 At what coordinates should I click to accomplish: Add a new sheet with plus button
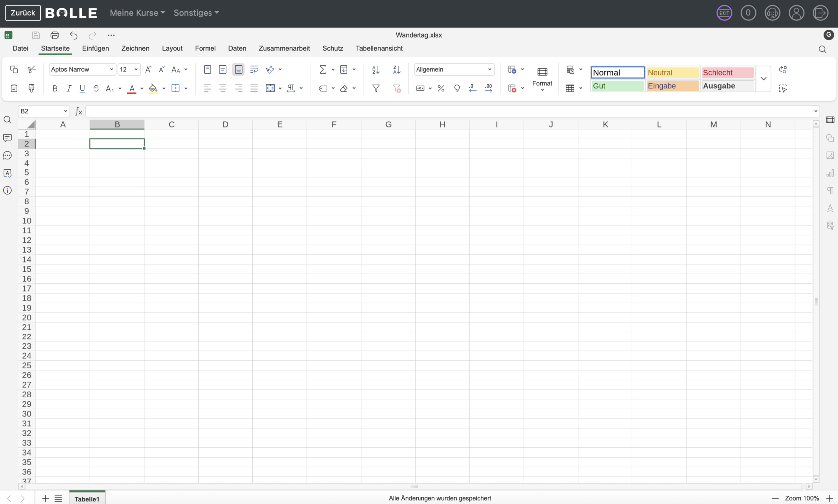[x=45, y=498]
